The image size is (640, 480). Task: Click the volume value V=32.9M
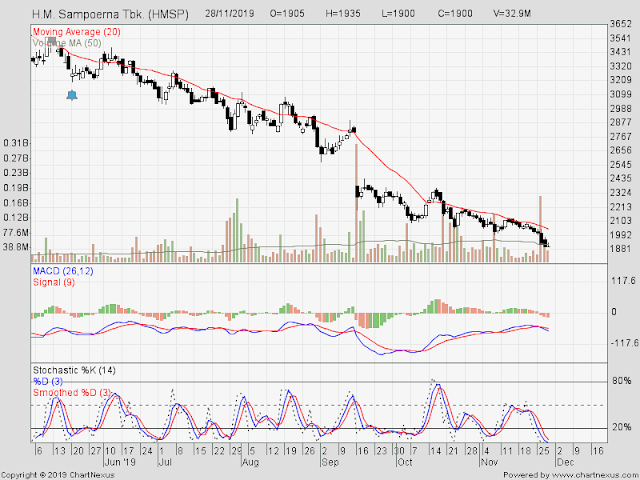coord(512,13)
